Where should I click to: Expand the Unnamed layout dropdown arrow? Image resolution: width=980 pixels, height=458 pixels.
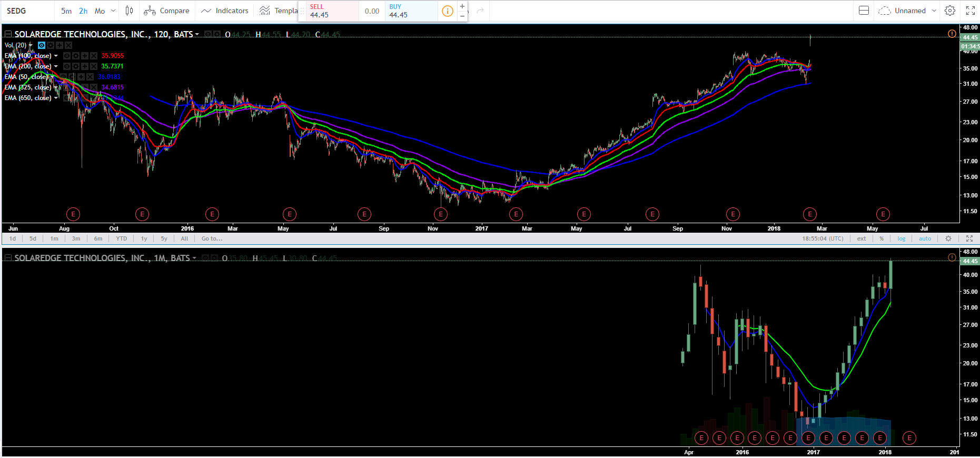[934, 11]
